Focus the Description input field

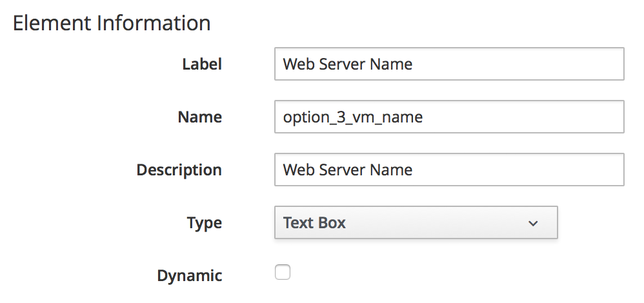[448, 170]
